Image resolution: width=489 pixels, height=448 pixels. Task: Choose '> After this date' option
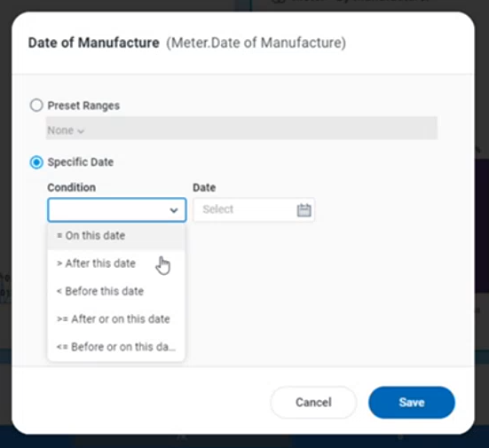pyautogui.click(x=116, y=263)
